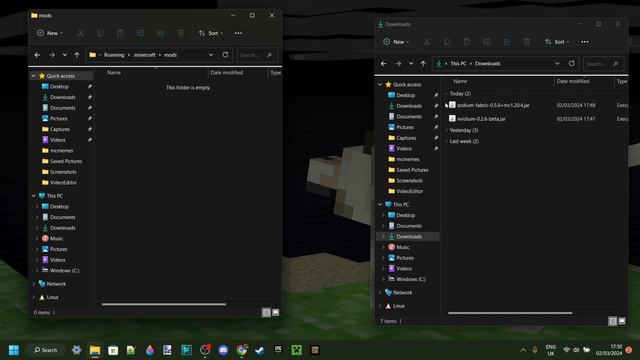Open See more ellipsis in Downloads window
The image size is (640, 360).
[585, 42]
